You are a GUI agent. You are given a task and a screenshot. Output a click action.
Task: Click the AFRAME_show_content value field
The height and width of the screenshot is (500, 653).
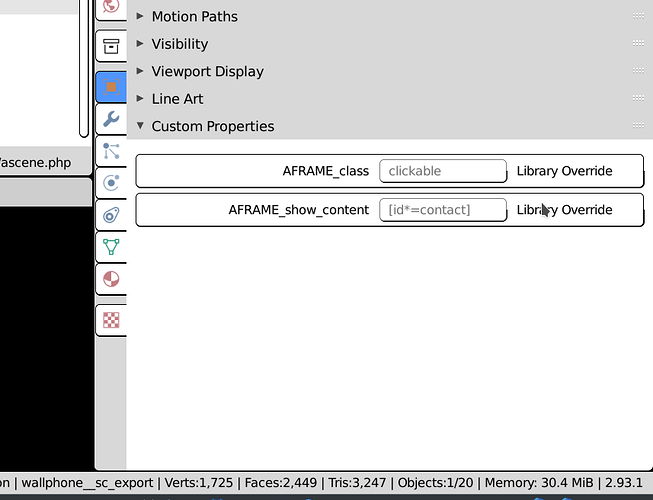pos(443,210)
